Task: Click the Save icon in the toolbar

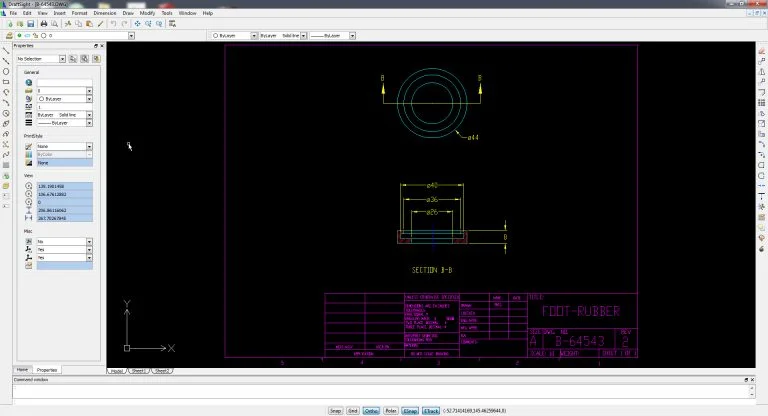Action: coord(31,23)
